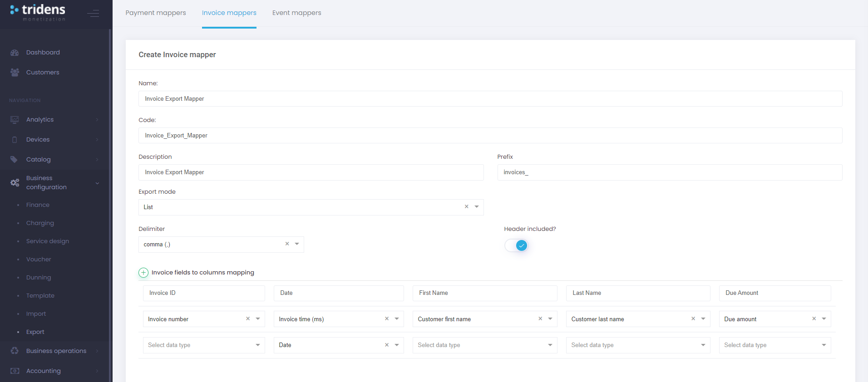Go to Dunning configuration page
Viewport: 868px width, 382px height.
click(39, 278)
